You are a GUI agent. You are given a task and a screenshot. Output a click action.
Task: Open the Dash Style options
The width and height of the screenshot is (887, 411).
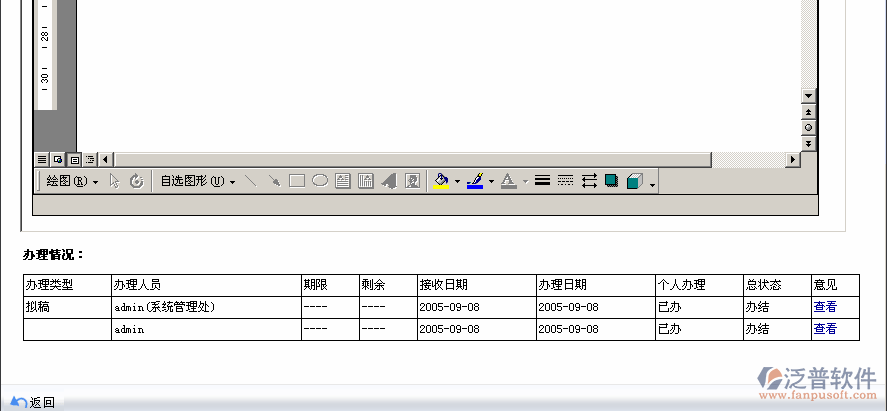point(566,181)
